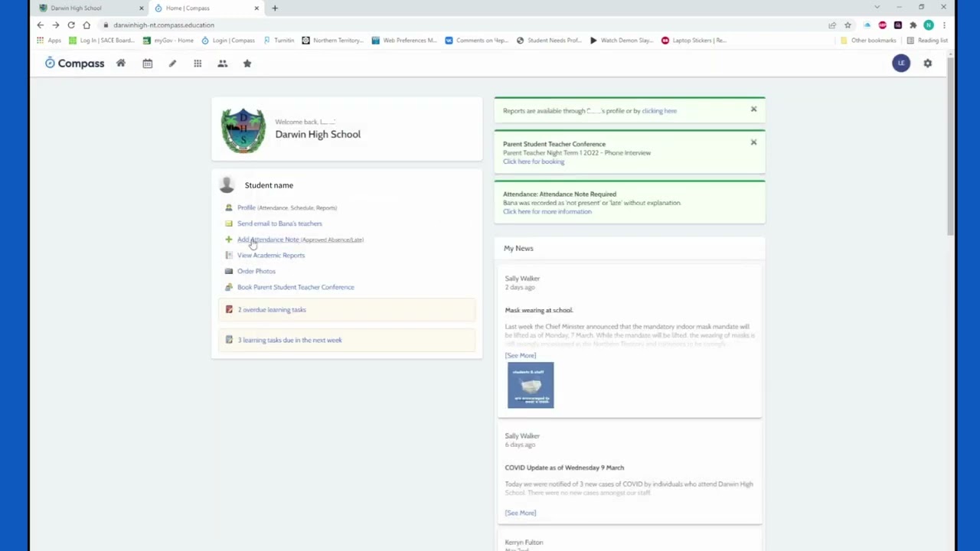Expand the Other bookmarks folder
Screen dimensions: 980x551
[868, 41]
